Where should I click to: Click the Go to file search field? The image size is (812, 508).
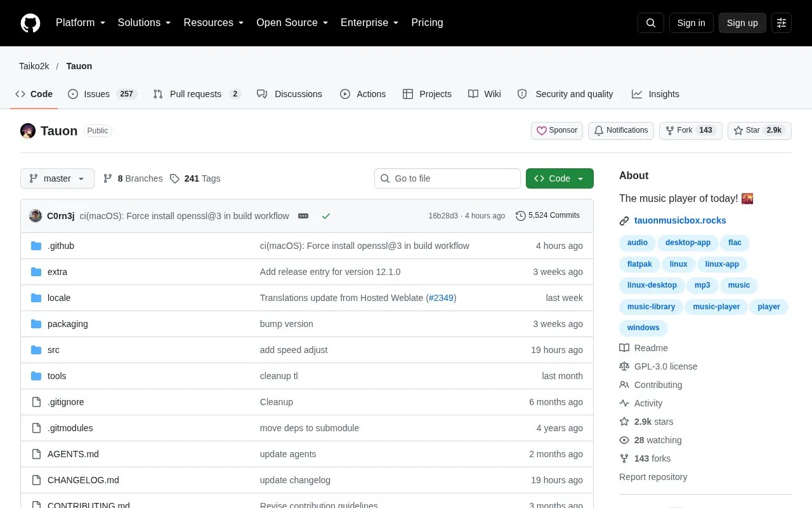447,178
